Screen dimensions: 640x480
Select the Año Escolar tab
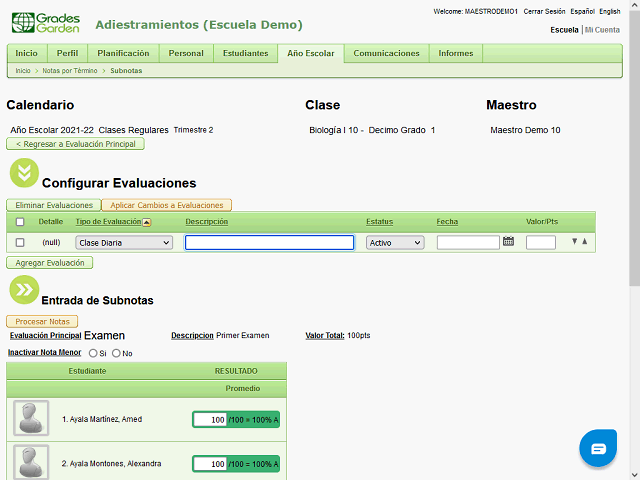pyautogui.click(x=311, y=53)
